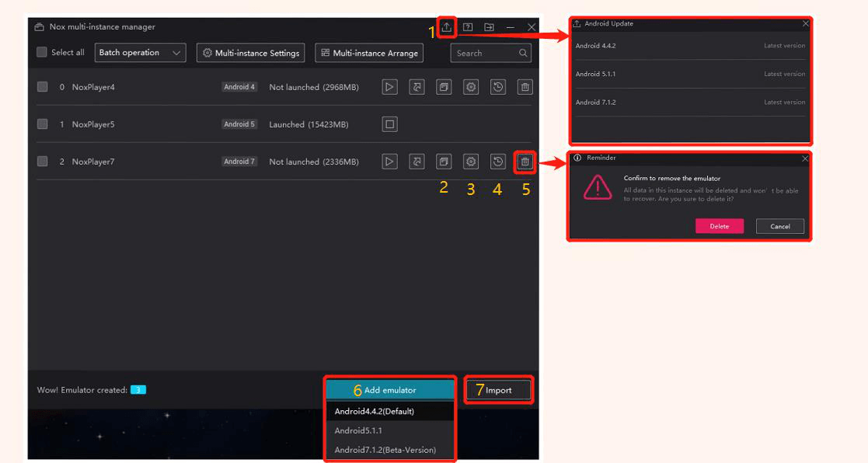Cancel the Reminder dialog
Screen dimensions: 868x463
tap(780, 226)
